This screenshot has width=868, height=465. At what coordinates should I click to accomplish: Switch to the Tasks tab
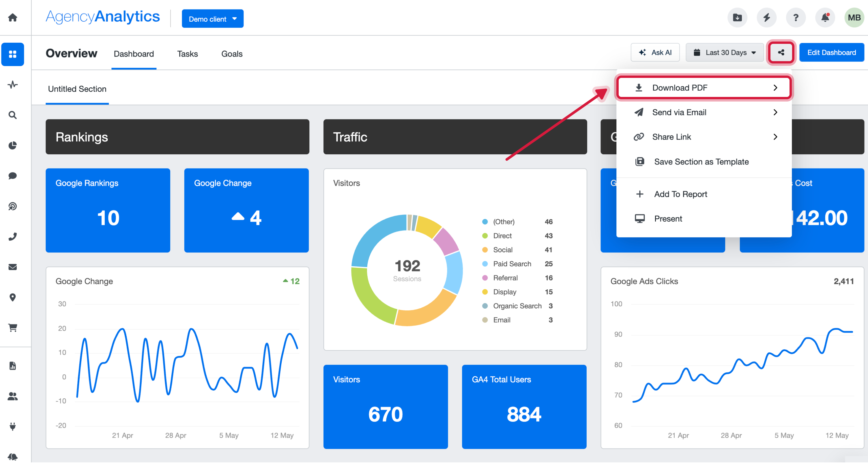[187, 54]
